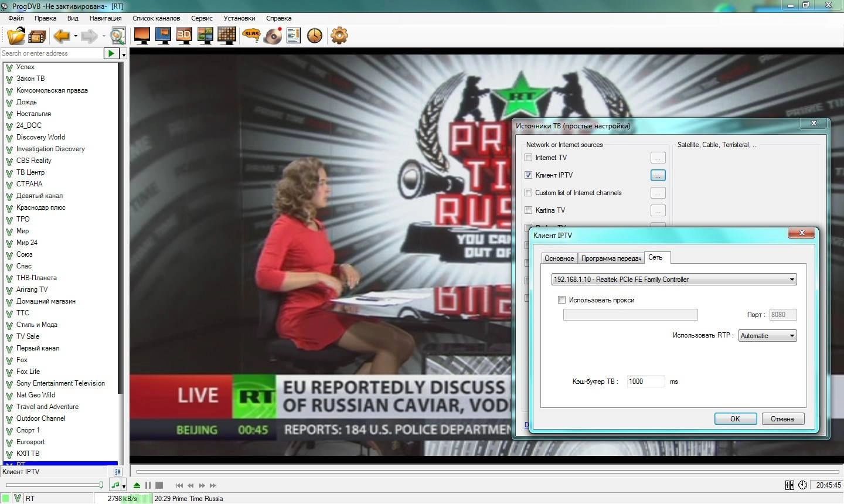
Task: Pause playback
Action: pyautogui.click(x=148, y=485)
